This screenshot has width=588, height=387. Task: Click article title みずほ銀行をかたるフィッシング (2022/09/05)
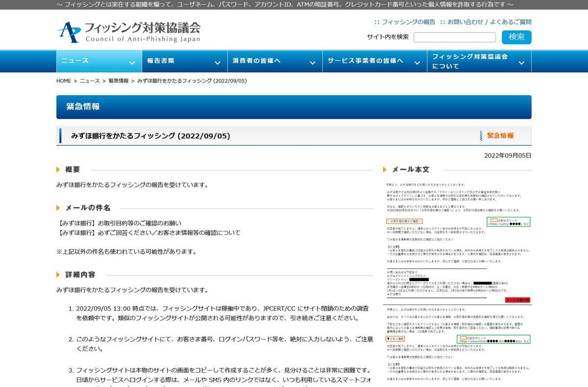coord(150,136)
